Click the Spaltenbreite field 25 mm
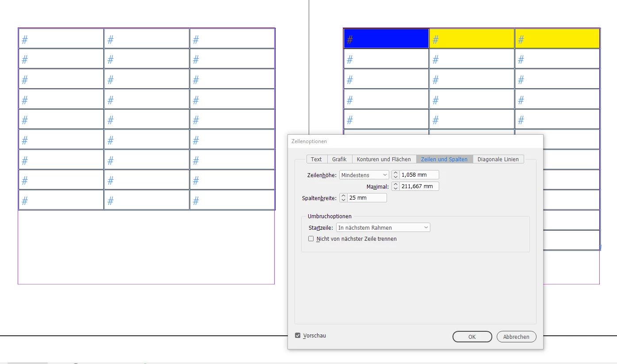The height and width of the screenshot is (364, 617). pos(367,198)
